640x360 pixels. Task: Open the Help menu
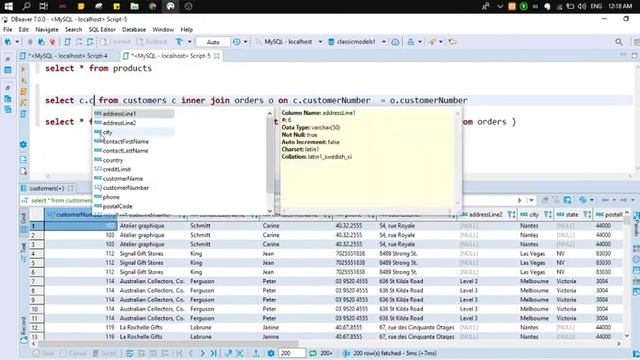(x=187, y=29)
